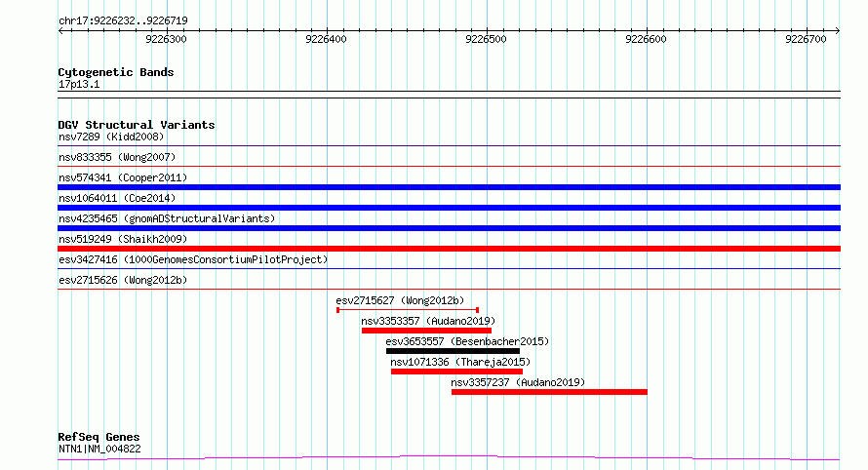The width and height of the screenshot is (868, 470).
Task: Open variant nsv1071336 (Thareja2015) label
Action: (460, 362)
